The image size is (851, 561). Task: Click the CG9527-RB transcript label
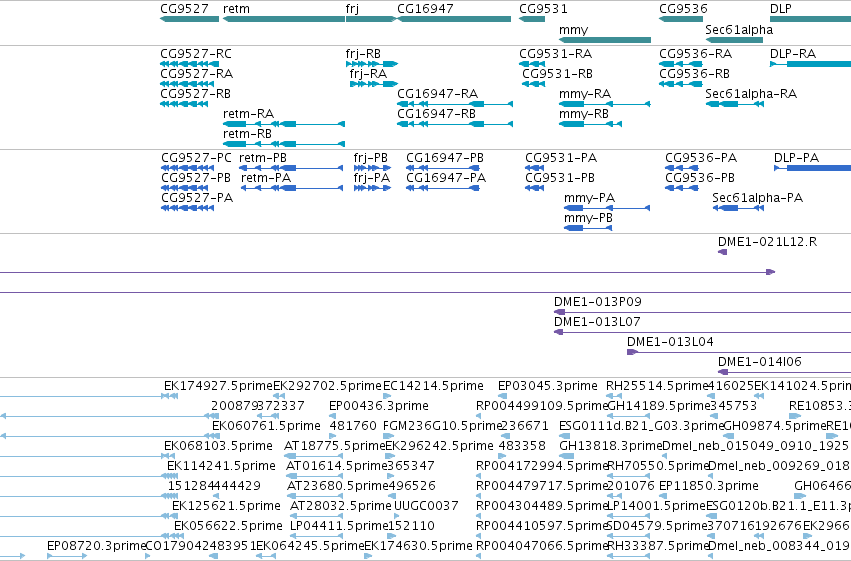(195, 94)
